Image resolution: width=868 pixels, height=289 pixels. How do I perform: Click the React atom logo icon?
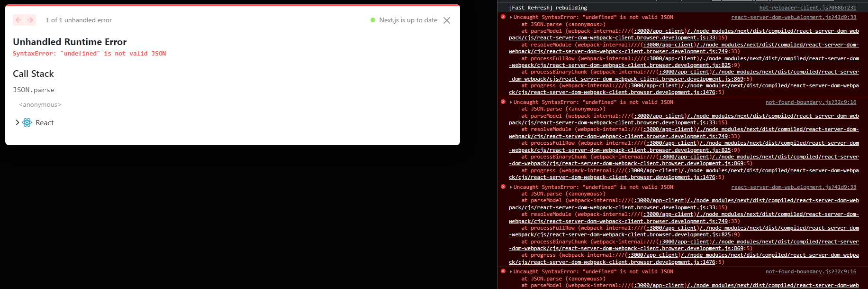pyautogui.click(x=27, y=122)
